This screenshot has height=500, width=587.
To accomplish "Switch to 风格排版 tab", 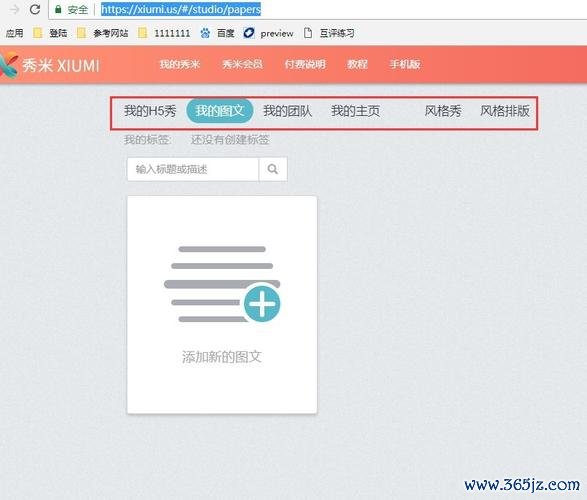I will (x=505, y=111).
